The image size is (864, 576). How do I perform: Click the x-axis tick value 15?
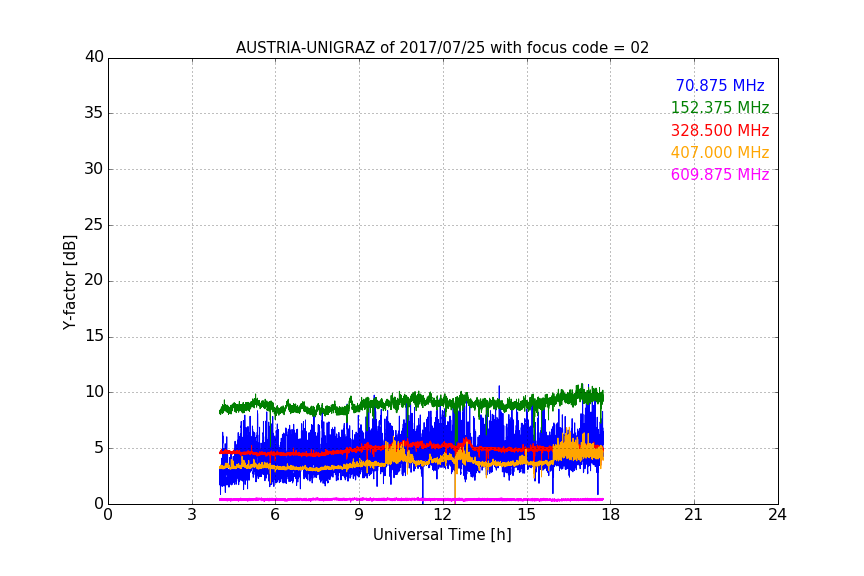pos(527,515)
